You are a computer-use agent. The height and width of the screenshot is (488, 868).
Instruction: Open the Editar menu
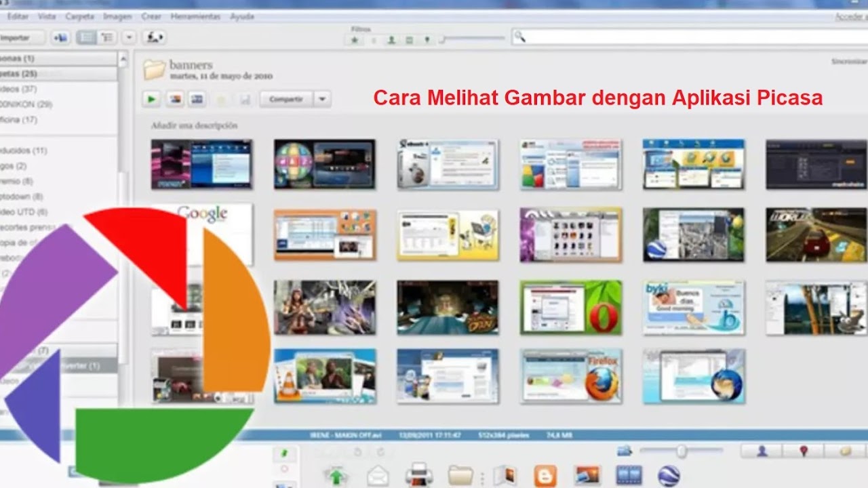coord(18,16)
